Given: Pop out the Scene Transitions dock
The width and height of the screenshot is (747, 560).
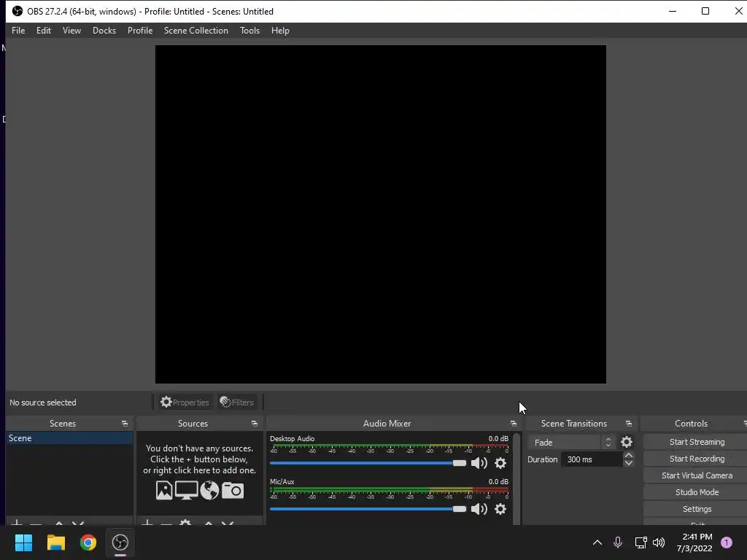Looking at the screenshot, I should [x=628, y=424].
